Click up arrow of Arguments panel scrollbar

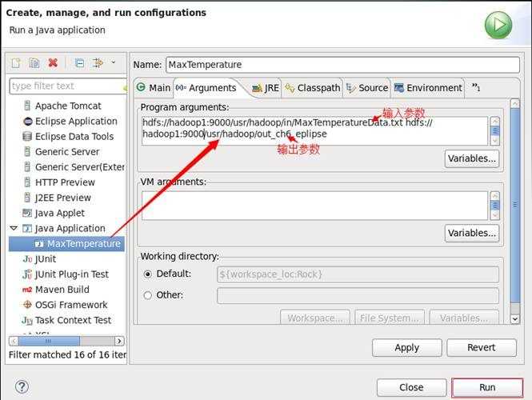515,103
